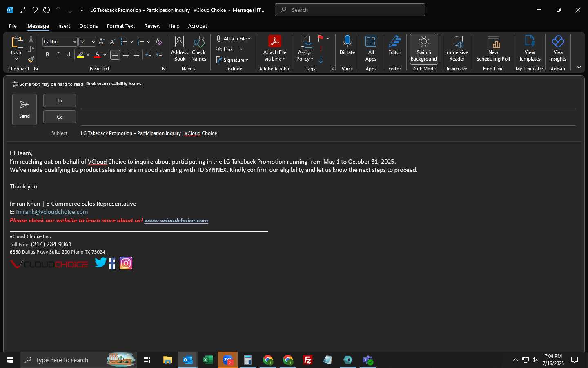This screenshot has height=368, width=588.
Task: Open the Attach File dropdown
Action: (x=234, y=38)
